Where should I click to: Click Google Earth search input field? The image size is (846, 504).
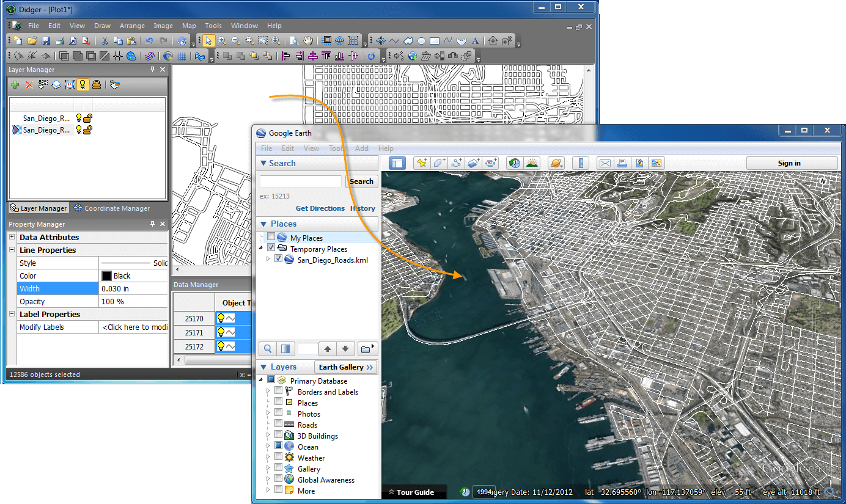click(x=301, y=181)
